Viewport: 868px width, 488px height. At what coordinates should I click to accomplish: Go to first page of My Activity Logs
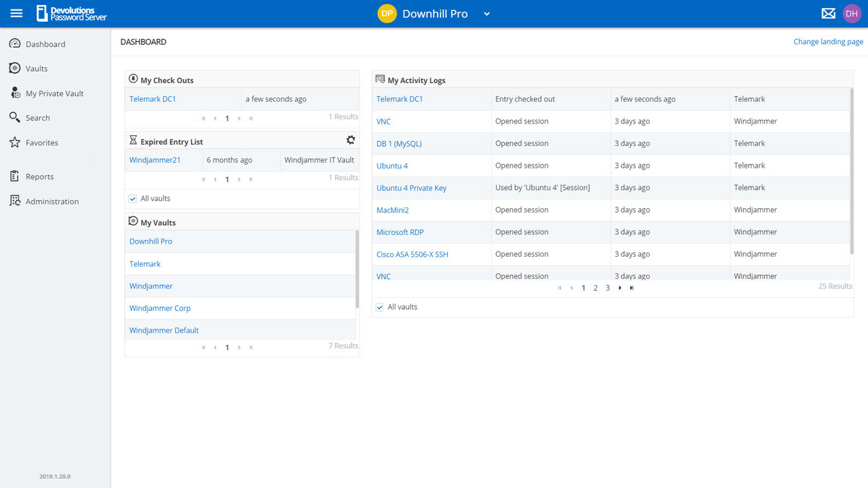560,288
